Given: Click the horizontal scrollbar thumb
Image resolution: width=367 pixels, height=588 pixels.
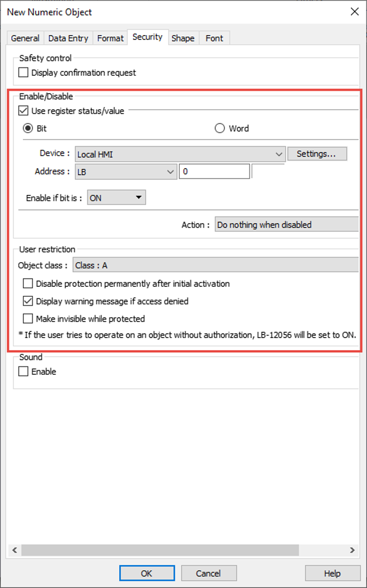Looking at the screenshot, I should 160,550.
